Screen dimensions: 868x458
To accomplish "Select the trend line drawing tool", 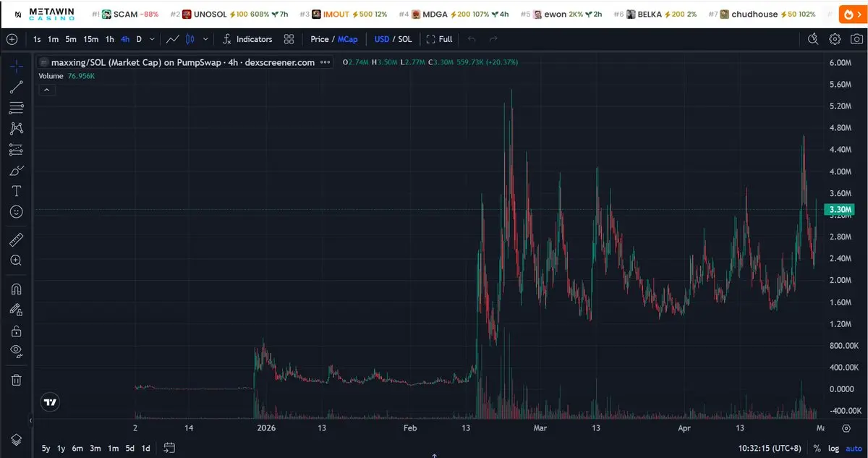I will [x=17, y=88].
